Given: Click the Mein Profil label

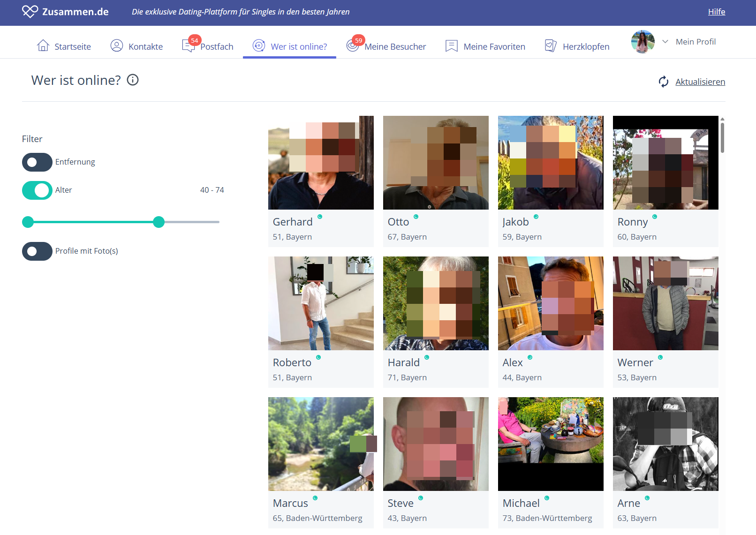Looking at the screenshot, I should coord(696,42).
